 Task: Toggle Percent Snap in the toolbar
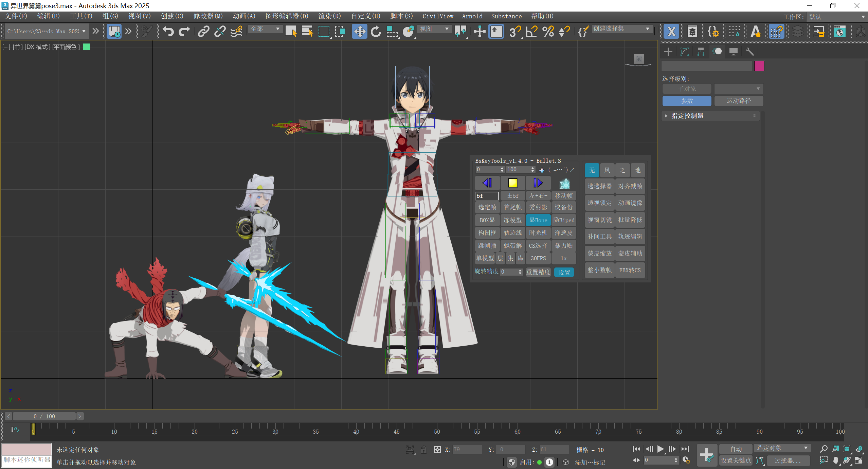tap(548, 31)
